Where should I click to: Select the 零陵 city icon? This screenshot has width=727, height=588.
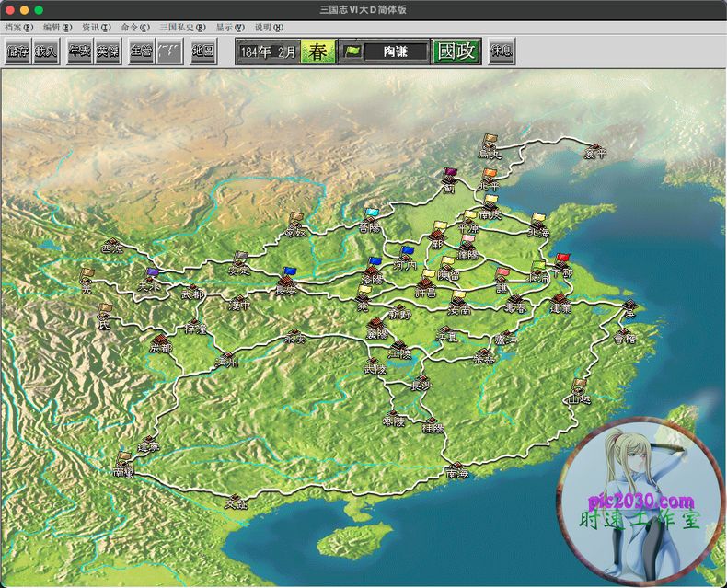pos(394,418)
